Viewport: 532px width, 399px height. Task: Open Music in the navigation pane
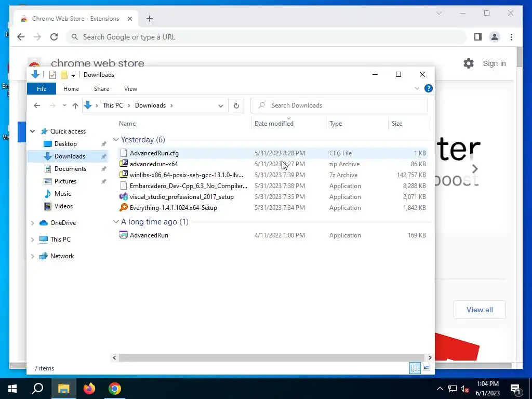pos(63,194)
